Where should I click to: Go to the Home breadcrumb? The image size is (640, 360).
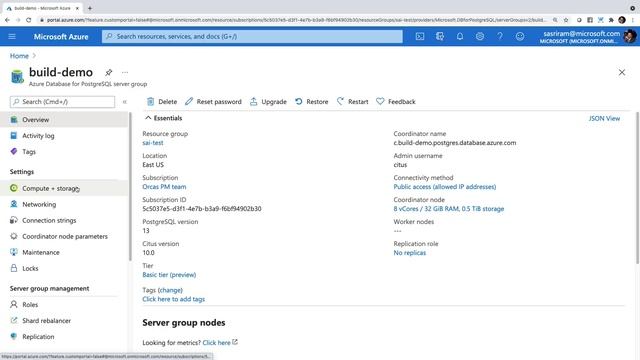tap(19, 56)
